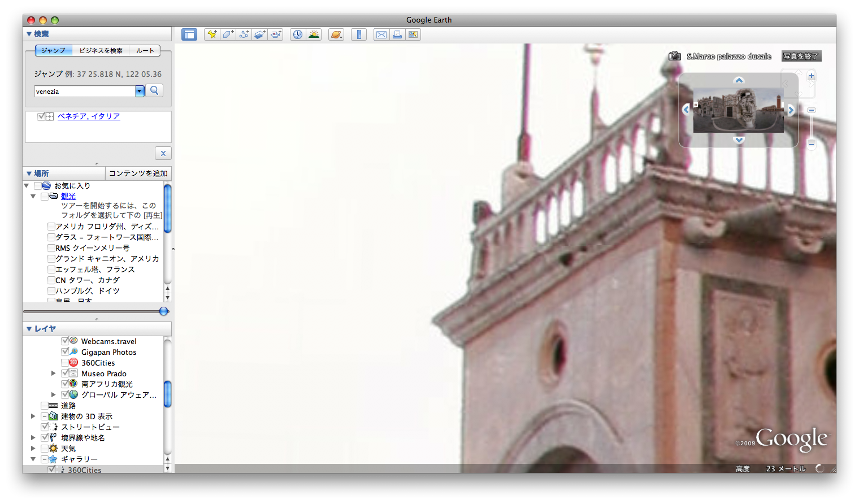
Task: Adjust the places opacity slider handle
Action: pyautogui.click(x=164, y=311)
